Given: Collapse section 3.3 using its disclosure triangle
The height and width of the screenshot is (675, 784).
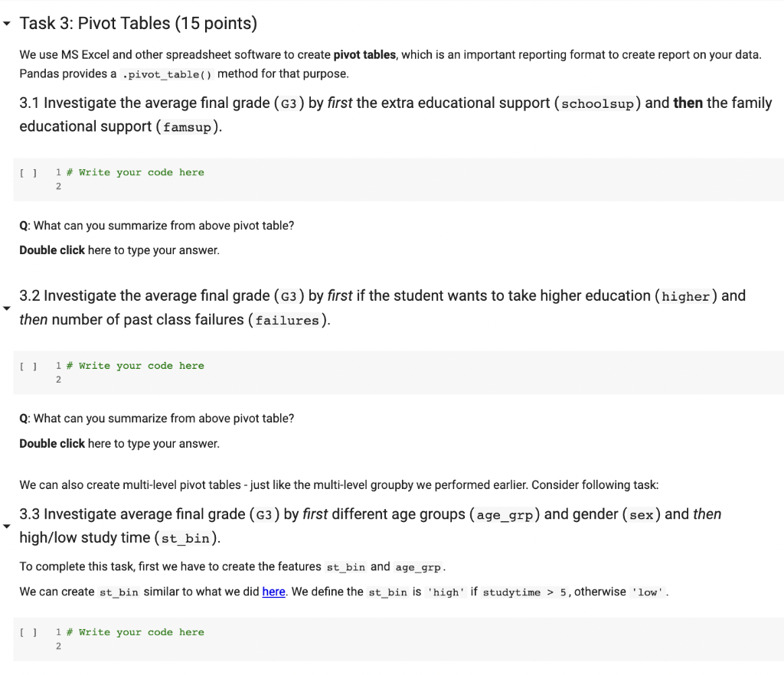Looking at the screenshot, I should 7,526.
